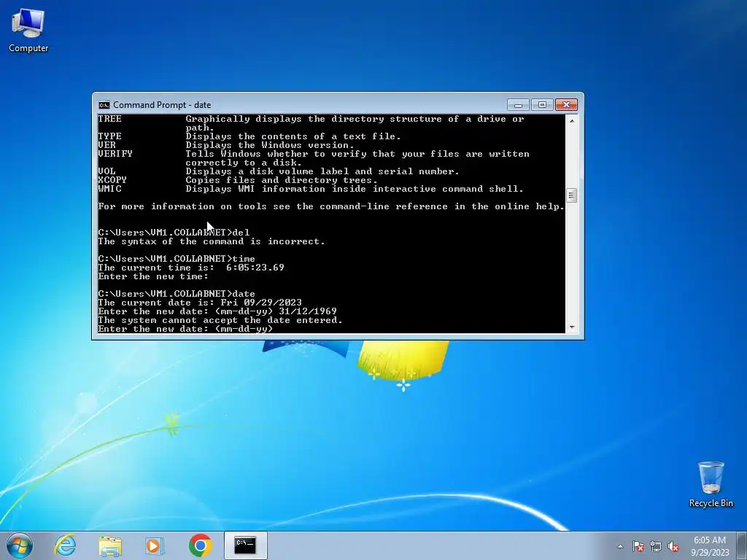Click the console vertical scrollbar thumb
Viewport: 747px width, 560px height.
571,195
